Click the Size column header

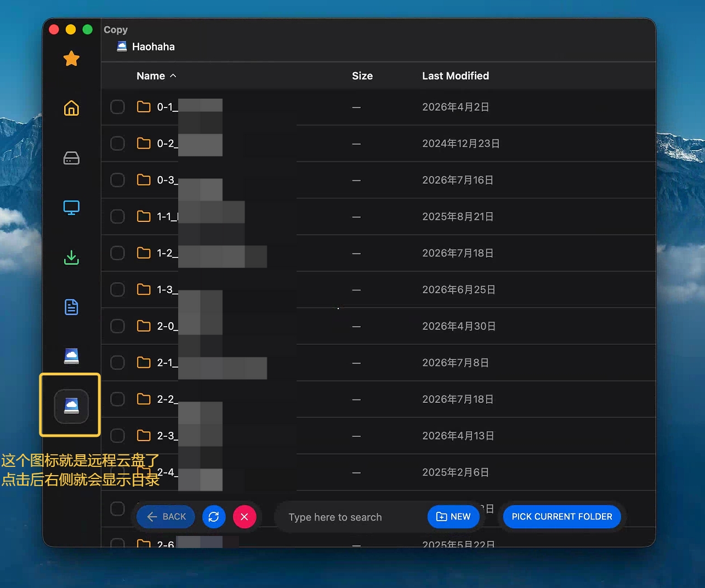[x=362, y=76]
